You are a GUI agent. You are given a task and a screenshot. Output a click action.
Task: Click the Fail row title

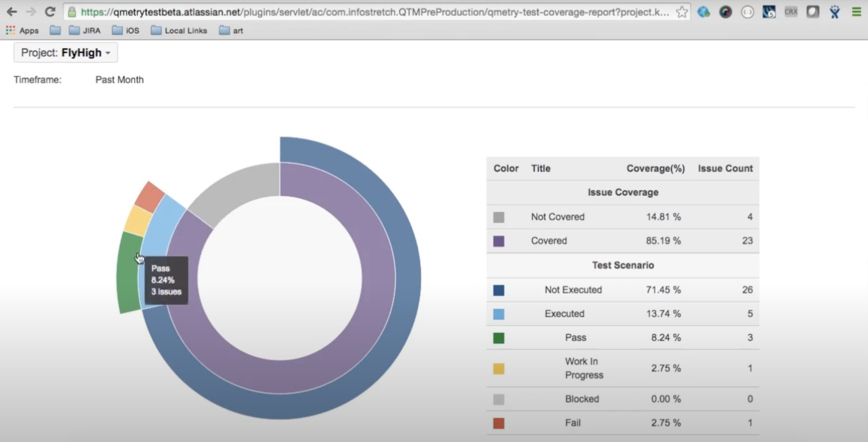coord(573,423)
